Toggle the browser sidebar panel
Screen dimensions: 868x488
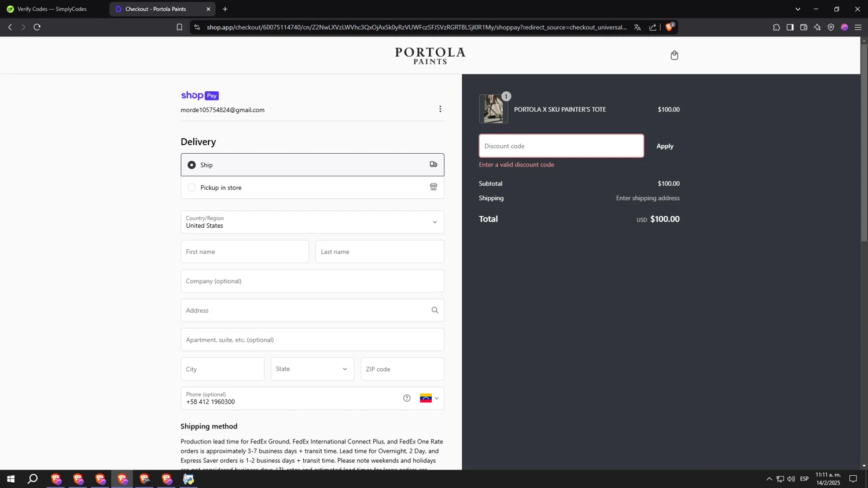(790, 27)
